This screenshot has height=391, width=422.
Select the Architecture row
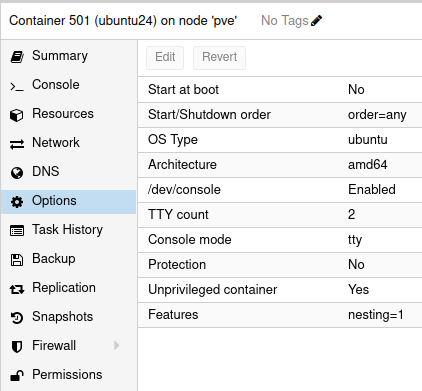pyautogui.click(x=280, y=165)
